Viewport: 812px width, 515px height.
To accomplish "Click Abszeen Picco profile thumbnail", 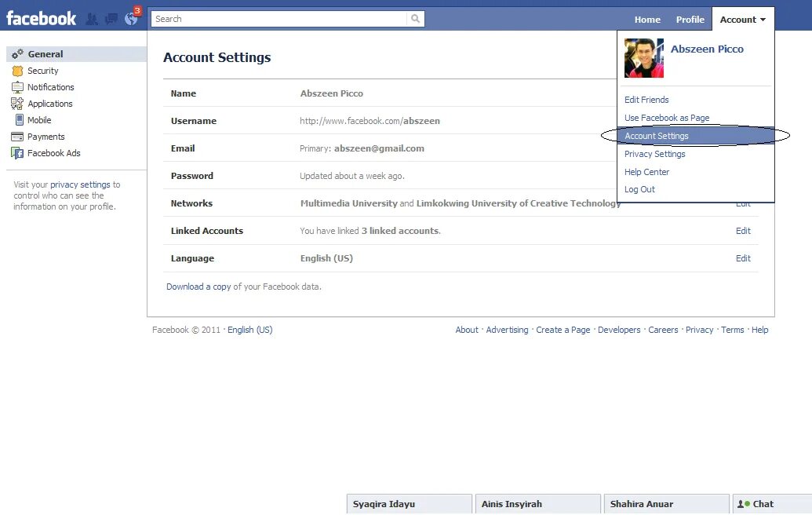I will (x=643, y=58).
